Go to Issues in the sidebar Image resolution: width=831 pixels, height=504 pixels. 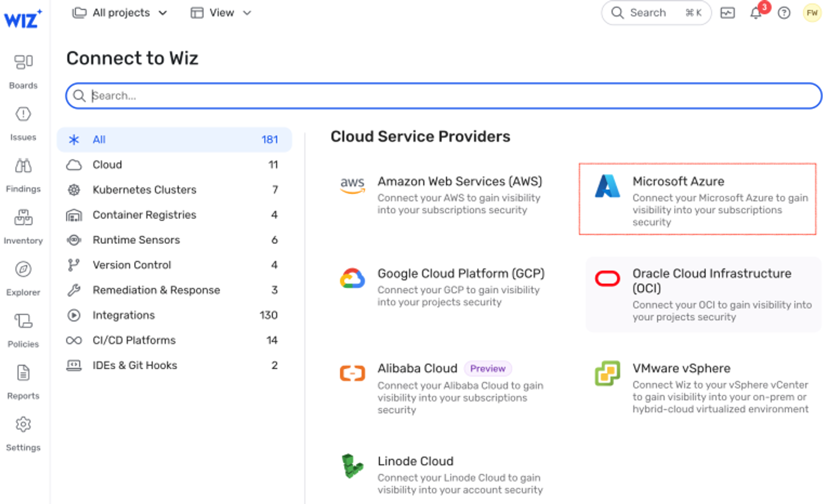23,124
